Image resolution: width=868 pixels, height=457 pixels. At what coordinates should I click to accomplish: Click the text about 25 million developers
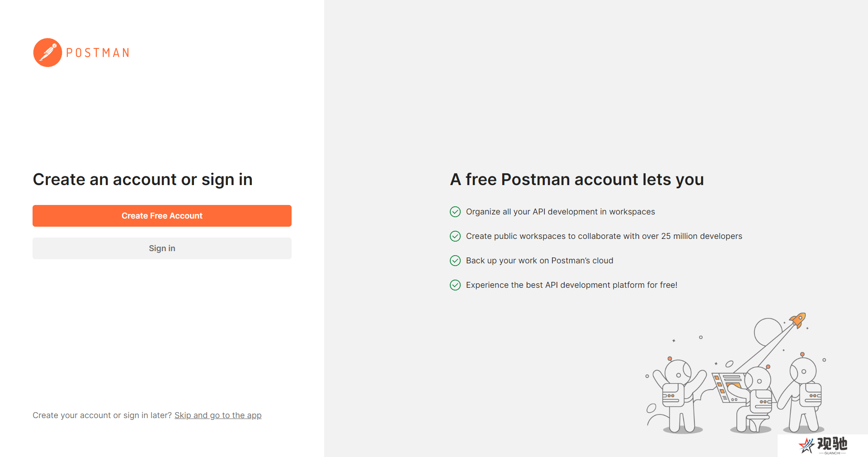pos(604,236)
